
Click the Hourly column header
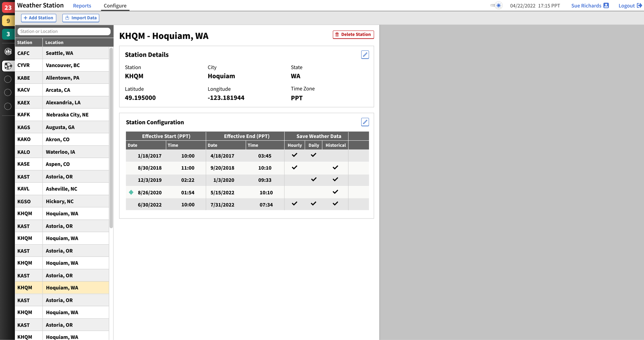295,145
